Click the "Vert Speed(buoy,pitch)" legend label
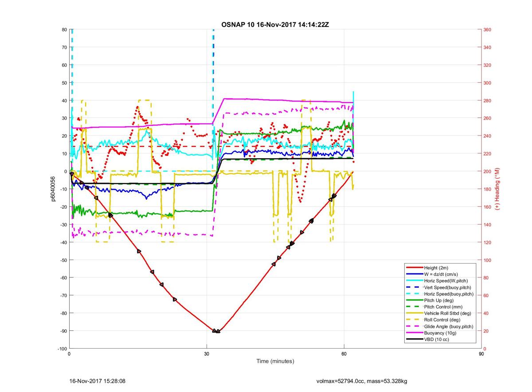 [448, 287]
